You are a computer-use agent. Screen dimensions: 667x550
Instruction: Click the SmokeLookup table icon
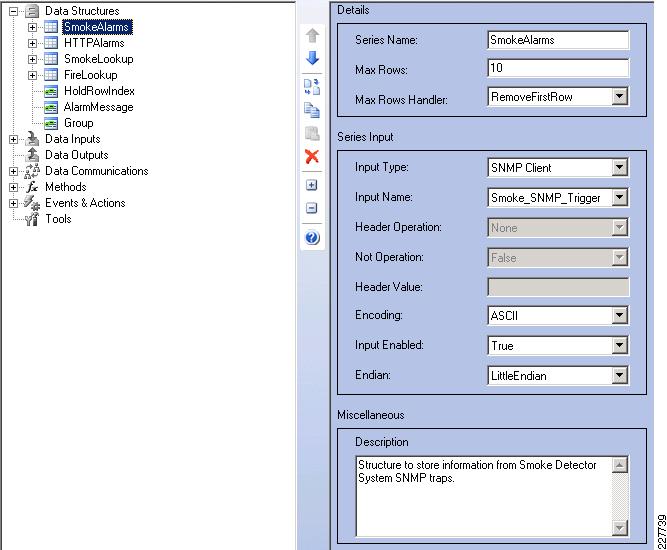51,59
